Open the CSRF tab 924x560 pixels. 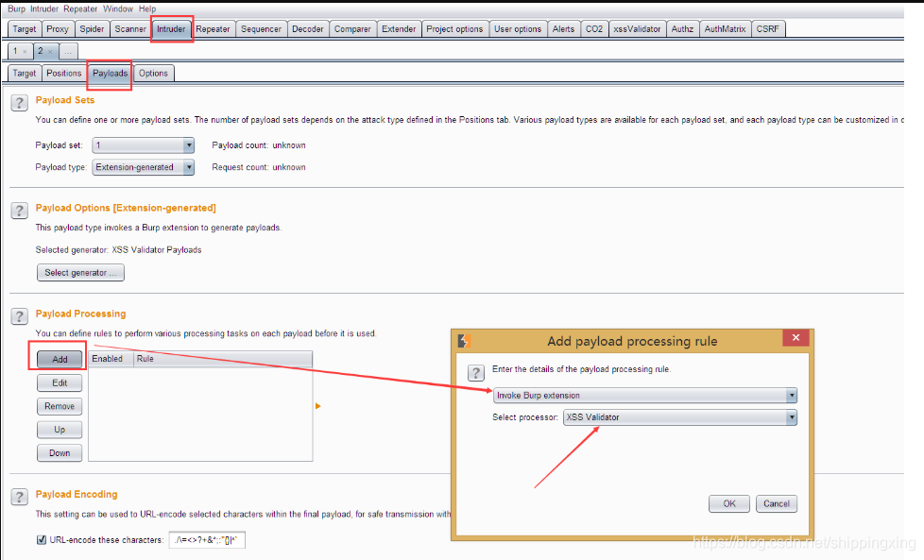click(768, 29)
